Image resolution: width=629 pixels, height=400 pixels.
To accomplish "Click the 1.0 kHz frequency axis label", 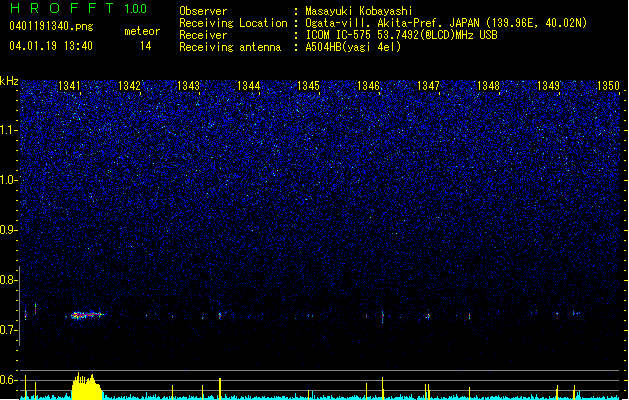I will tap(9, 180).
